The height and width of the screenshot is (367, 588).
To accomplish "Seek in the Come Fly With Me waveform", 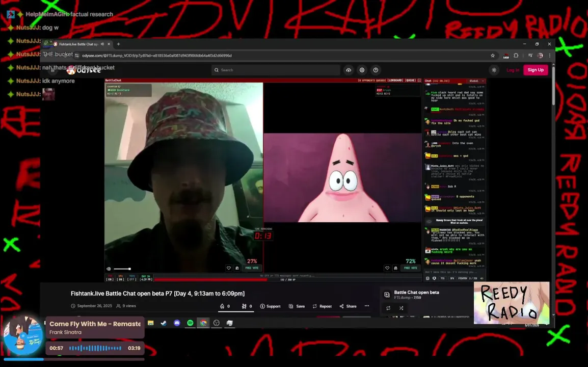I will click(95, 348).
